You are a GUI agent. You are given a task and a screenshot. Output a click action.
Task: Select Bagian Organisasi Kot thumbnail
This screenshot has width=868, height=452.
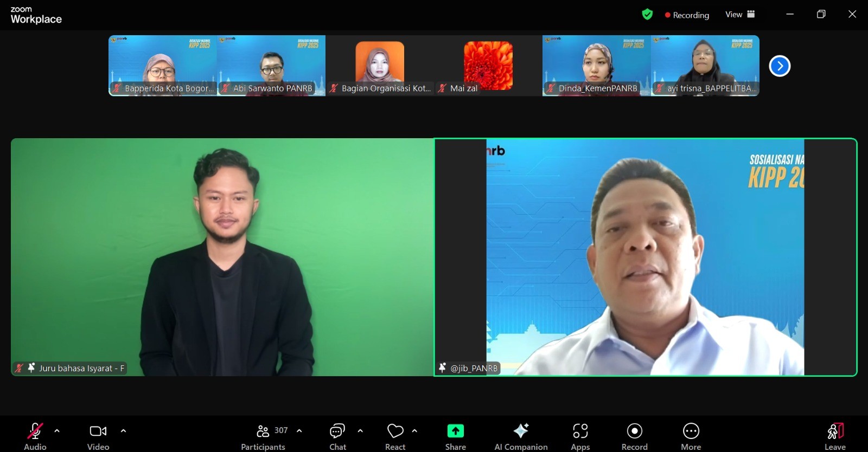click(x=380, y=66)
